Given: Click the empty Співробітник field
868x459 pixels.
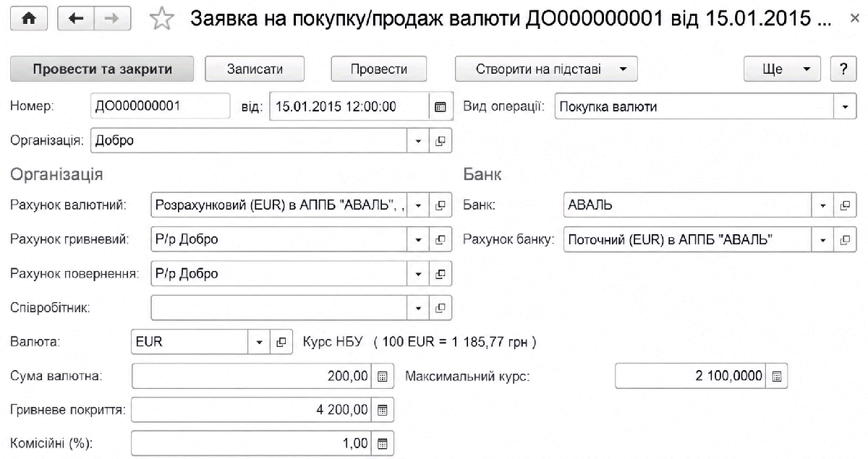Looking at the screenshot, I should [x=279, y=307].
